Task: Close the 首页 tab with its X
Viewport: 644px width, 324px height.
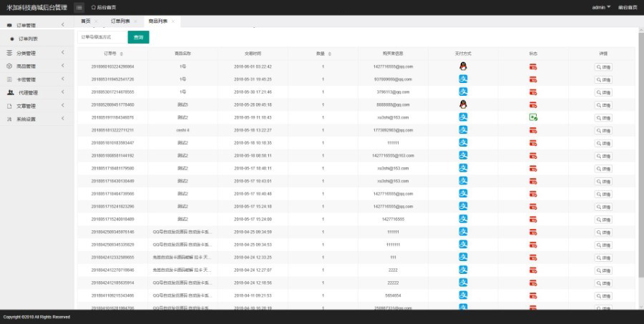Action: pyautogui.click(x=96, y=21)
